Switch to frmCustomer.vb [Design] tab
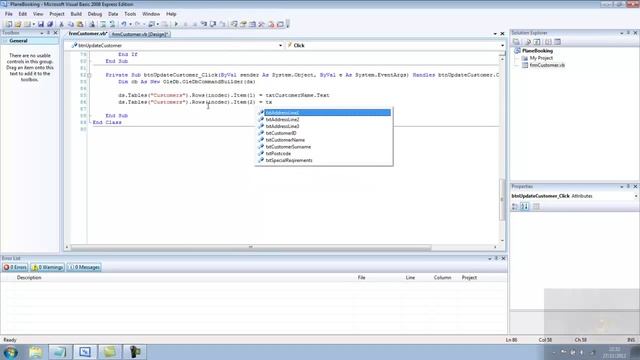 pyautogui.click(x=140, y=34)
